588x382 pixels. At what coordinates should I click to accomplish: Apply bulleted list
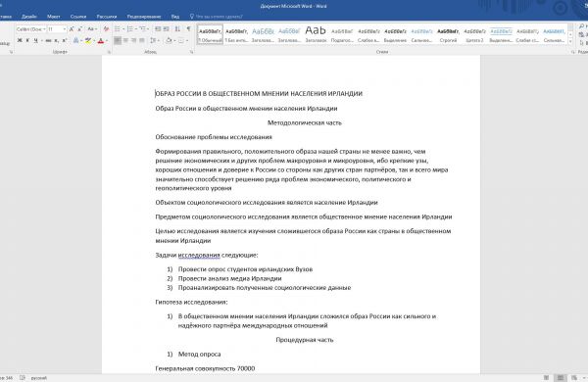point(118,28)
